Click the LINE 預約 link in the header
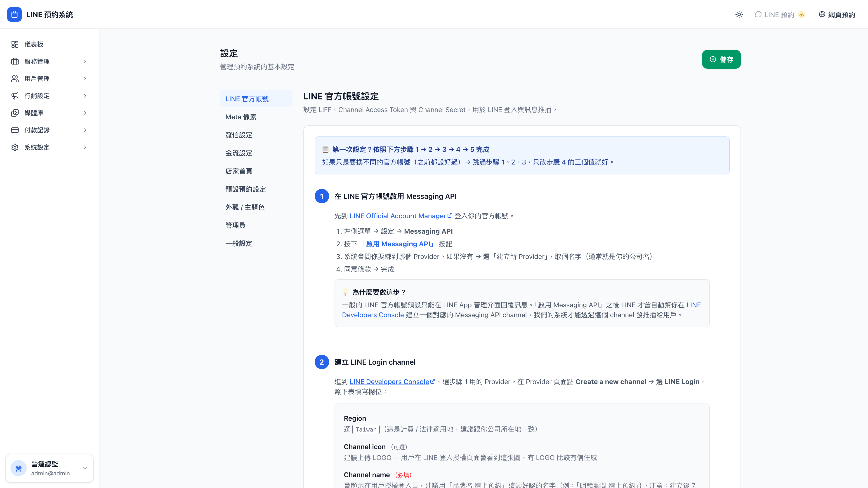Screen dimensions: 868x488 [780, 14]
